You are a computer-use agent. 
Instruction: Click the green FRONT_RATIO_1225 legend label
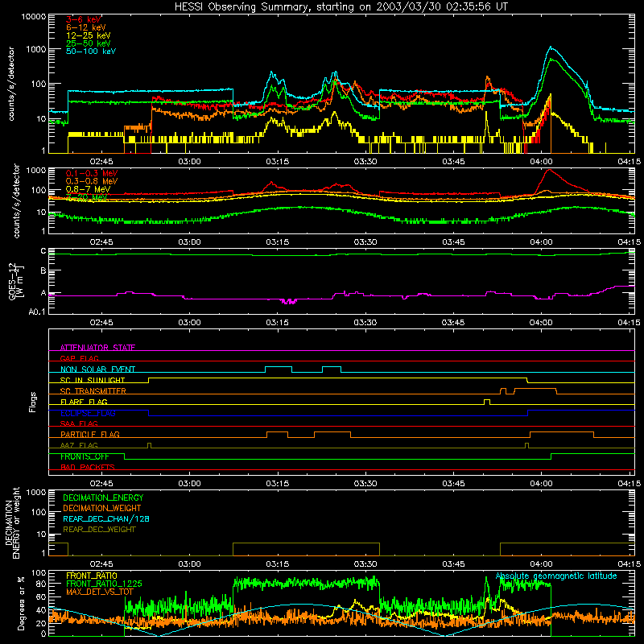click(x=104, y=584)
